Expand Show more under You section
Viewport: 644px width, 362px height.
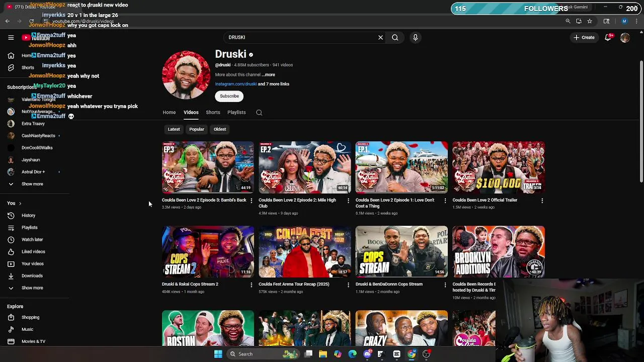[32, 288]
